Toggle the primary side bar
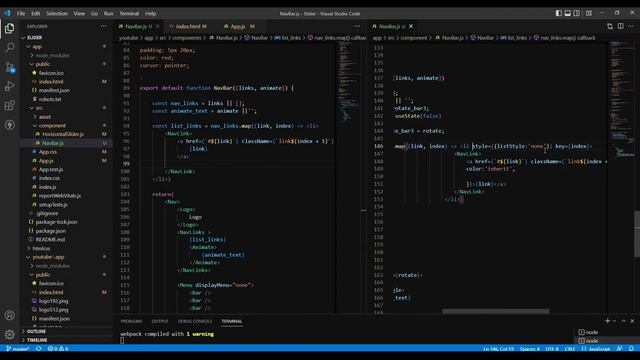 559,13
